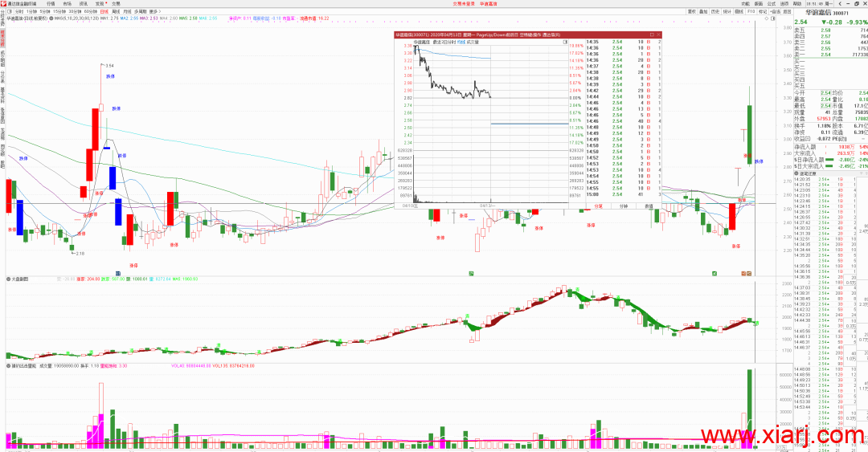Click the 返回 return button
Screen dimensions: 868x452
pyautogui.click(x=787, y=11)
